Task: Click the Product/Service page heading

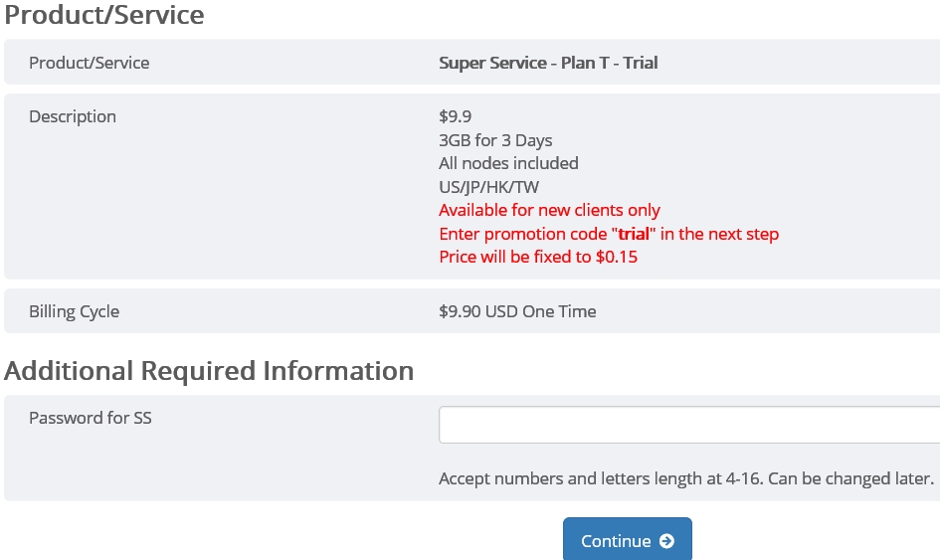Action: [103, 14]
